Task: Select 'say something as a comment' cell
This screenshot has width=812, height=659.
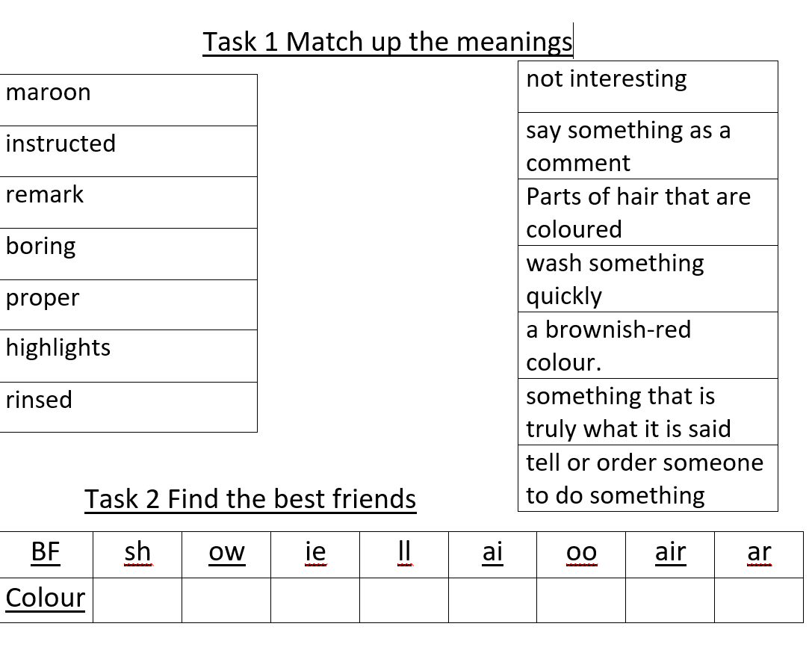Action: [648, 146]
